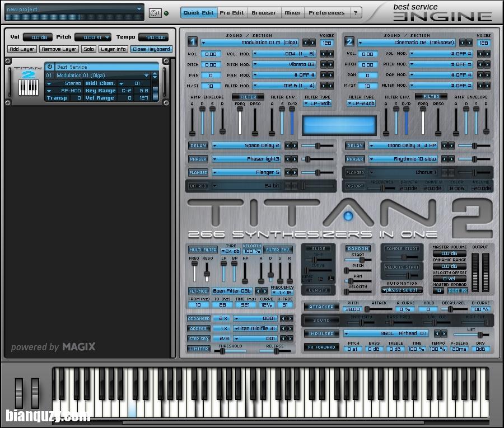Toggle section 1 PHASER effect

[198, 159]
